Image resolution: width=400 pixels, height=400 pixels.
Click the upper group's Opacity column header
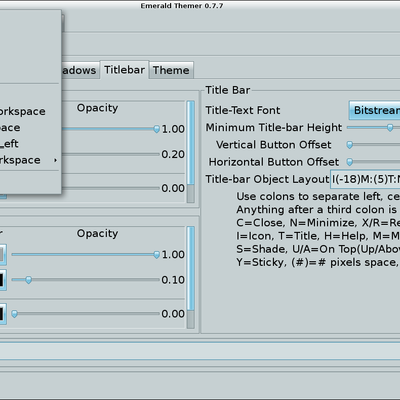[97, 108]
